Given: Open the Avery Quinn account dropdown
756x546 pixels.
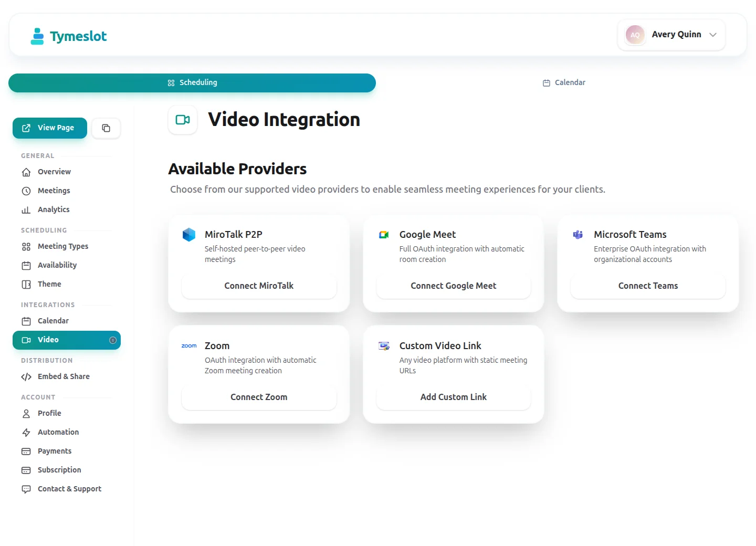Looking at the screenshot, I should [671, 35].
